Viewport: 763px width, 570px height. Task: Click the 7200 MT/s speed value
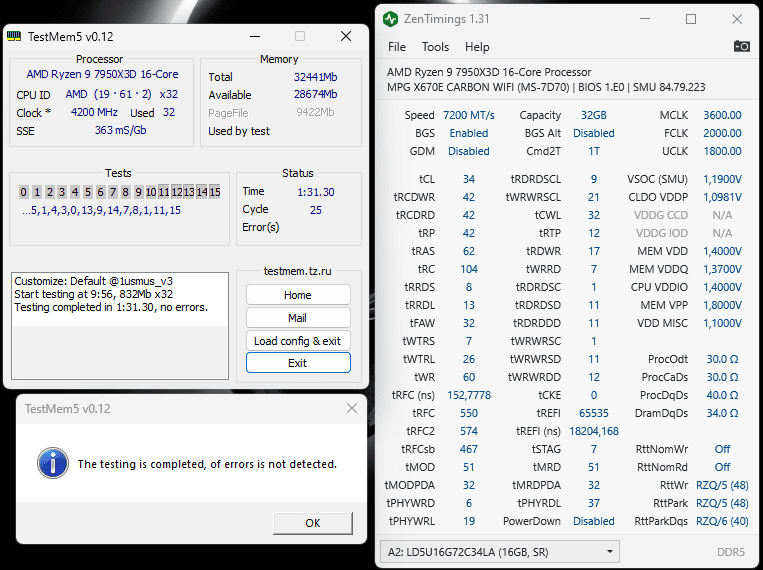[469, 115]
